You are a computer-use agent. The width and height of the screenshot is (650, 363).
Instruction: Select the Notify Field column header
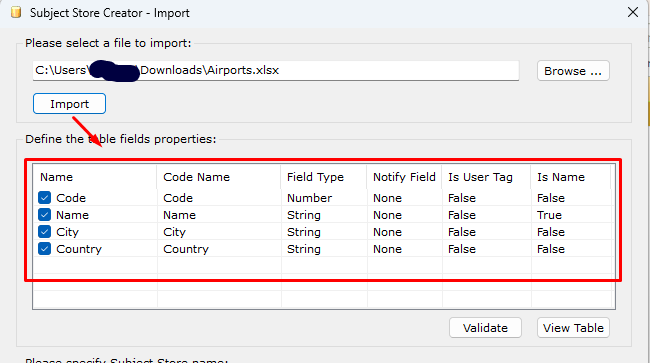point(404,177)
